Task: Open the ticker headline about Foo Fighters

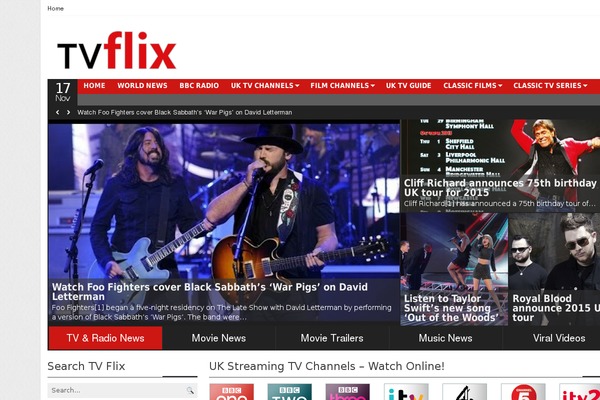Action: pyautogui.click(x=184, y=112)
